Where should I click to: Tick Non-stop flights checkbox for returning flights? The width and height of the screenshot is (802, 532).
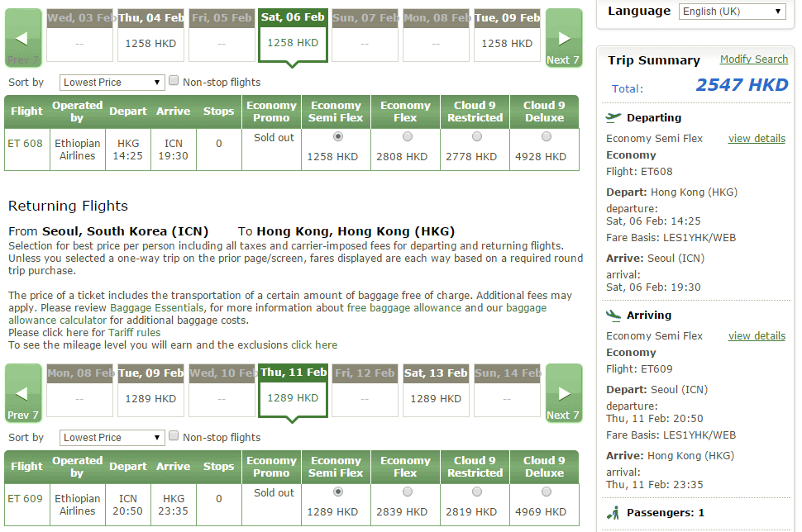174,436
